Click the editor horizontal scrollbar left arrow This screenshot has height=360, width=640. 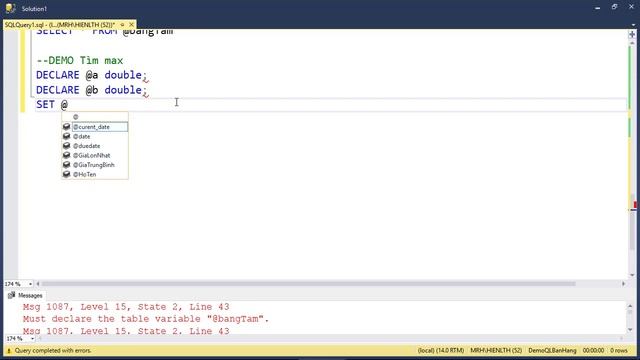38,284
